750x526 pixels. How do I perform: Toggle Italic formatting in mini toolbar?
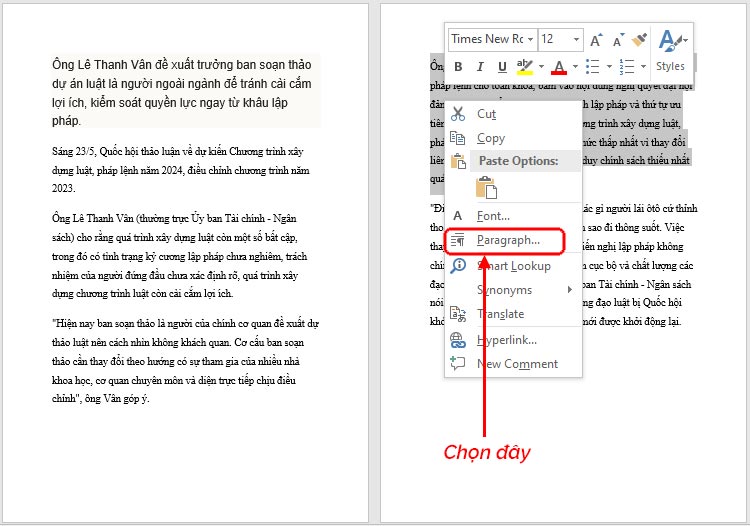tap(480, 66)
